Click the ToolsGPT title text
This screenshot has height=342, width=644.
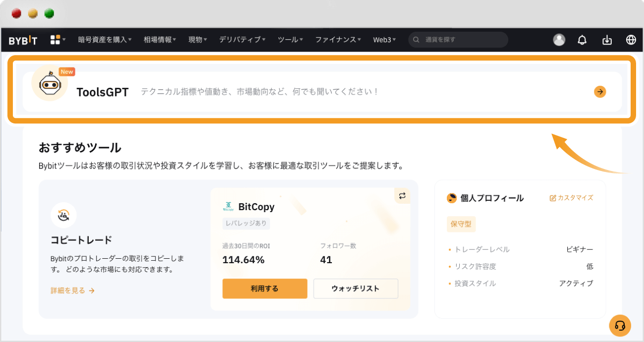pyautogui.click(x=103, y=92)
